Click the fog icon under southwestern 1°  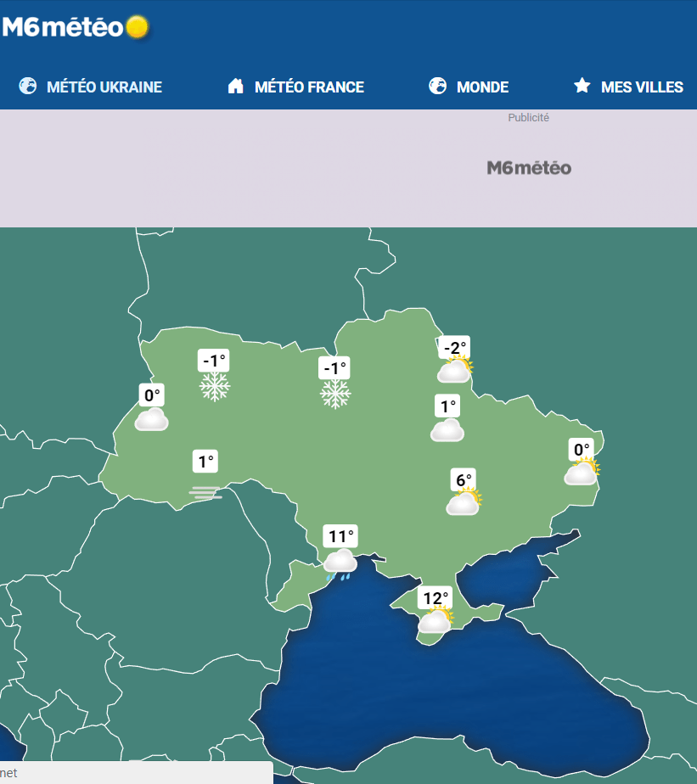[x=205, y=492]
